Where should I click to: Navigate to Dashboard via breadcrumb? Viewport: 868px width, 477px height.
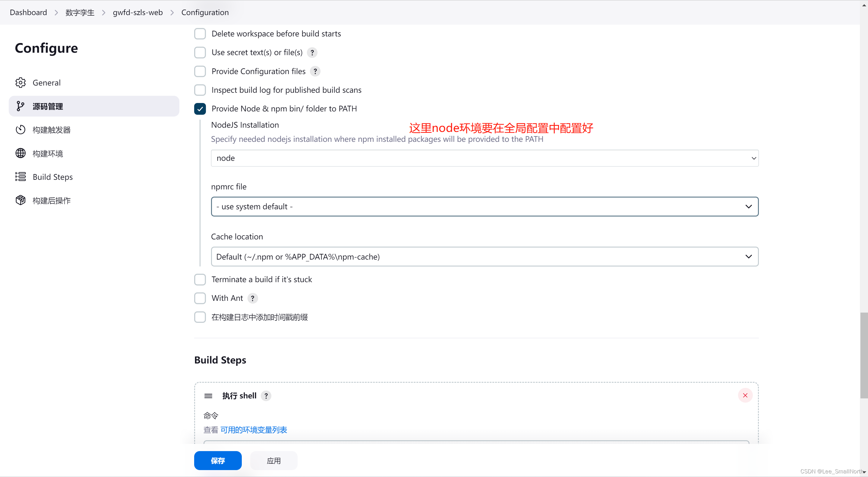click(x=28, y=12)
